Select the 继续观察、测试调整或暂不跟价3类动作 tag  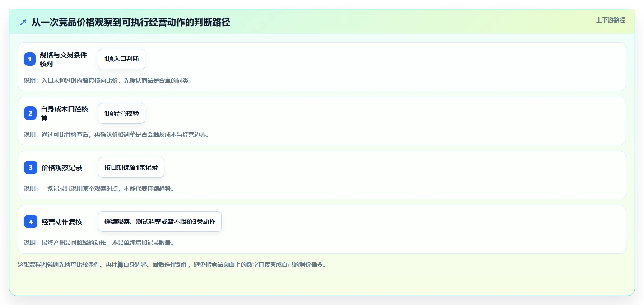tap(160, 222)
